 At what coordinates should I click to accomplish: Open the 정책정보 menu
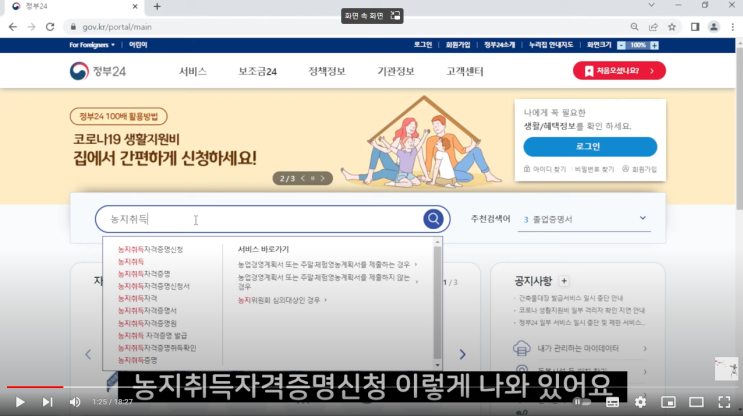pos(326,71)
